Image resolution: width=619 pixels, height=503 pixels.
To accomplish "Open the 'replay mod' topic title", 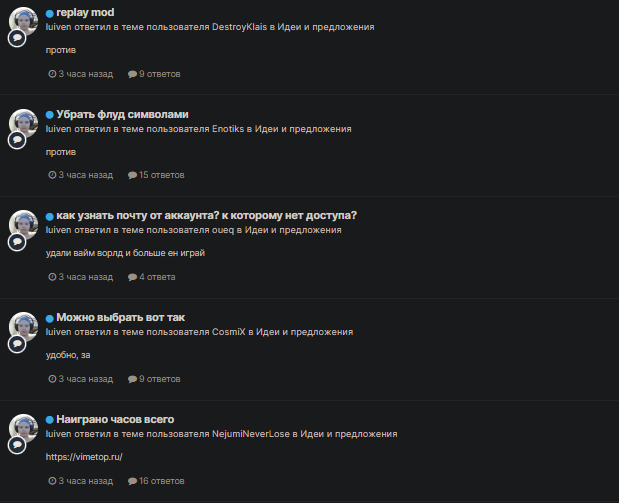I will click(85, 13).
